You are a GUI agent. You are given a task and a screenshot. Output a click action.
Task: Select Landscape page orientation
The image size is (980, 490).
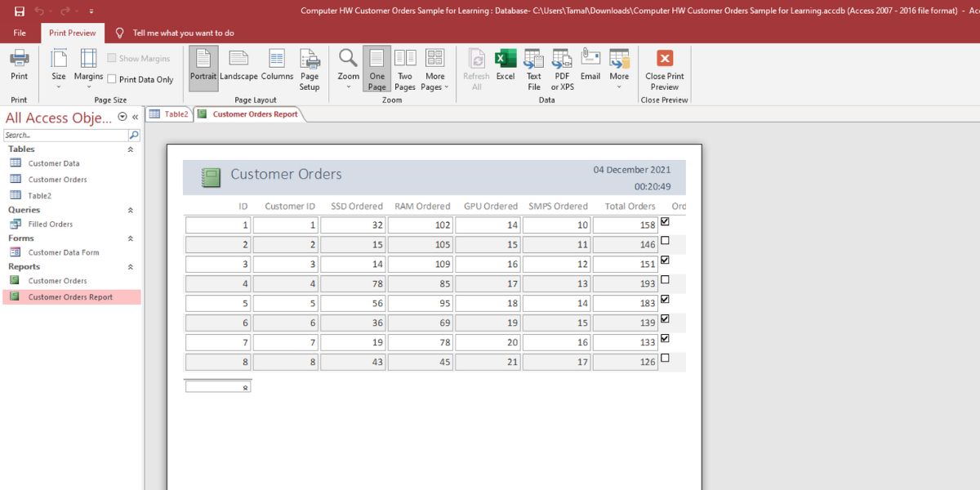tap(238, 65)
